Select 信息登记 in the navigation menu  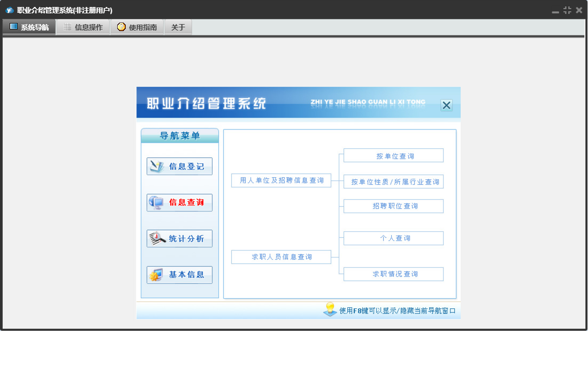pyautogui.click(x=179, y=166)
